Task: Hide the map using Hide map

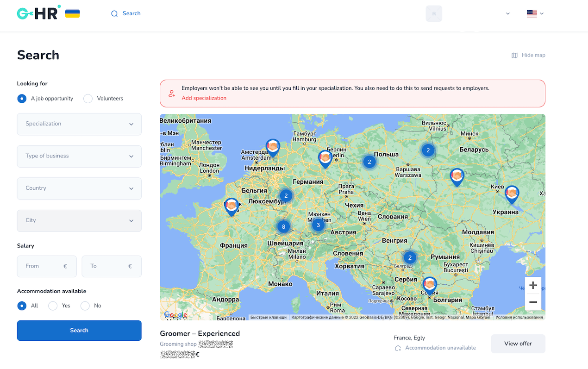Action: point(528,55)
